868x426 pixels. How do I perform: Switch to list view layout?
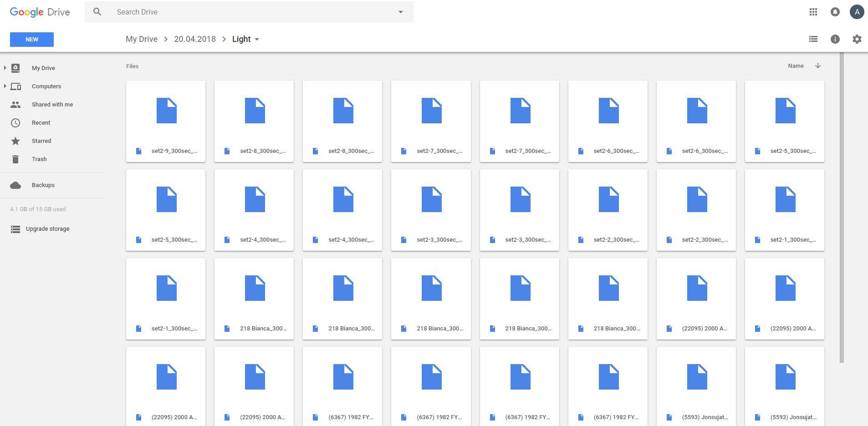pos(813,39)
